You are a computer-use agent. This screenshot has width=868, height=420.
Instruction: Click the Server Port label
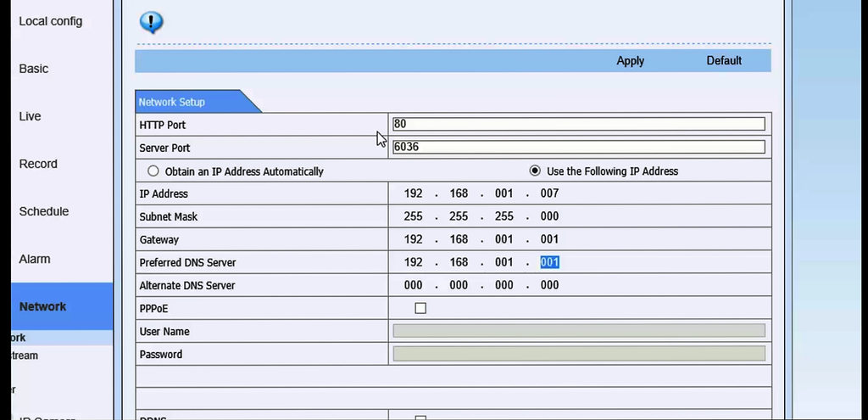tap(164, 148)
